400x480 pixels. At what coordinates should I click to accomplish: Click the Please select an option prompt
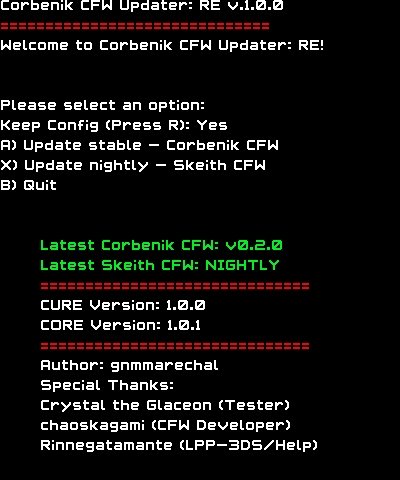pos(102,106)
